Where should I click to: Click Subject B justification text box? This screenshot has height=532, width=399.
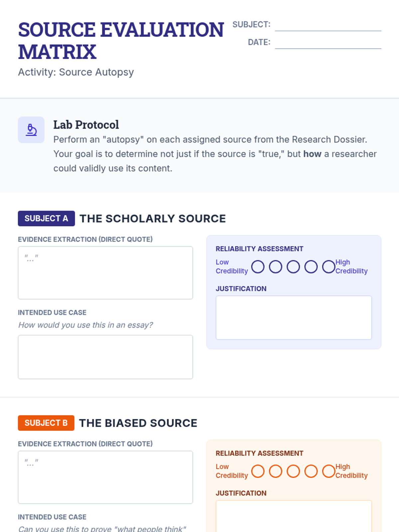[x=294, y=516]
